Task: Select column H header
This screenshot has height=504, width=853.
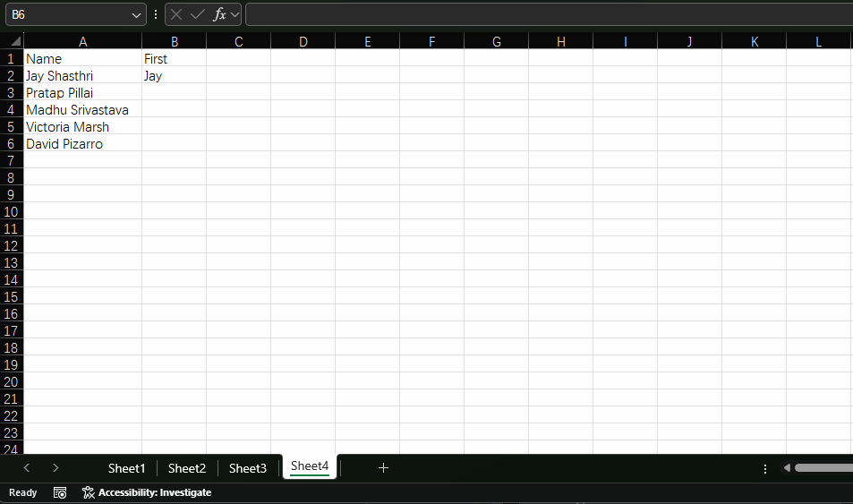Action: click(x=561, y=42)
